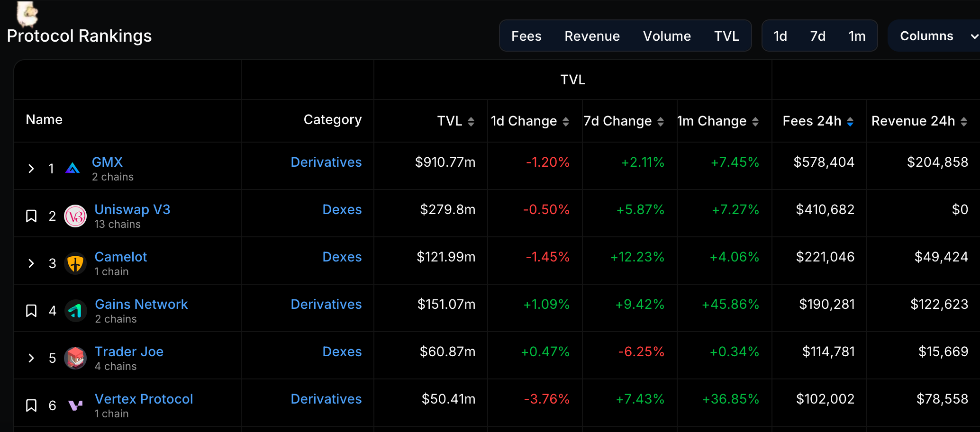Open Derivatives category for Gains Network
The width and height of the screenshot is (980, 432).
point(326,304)
